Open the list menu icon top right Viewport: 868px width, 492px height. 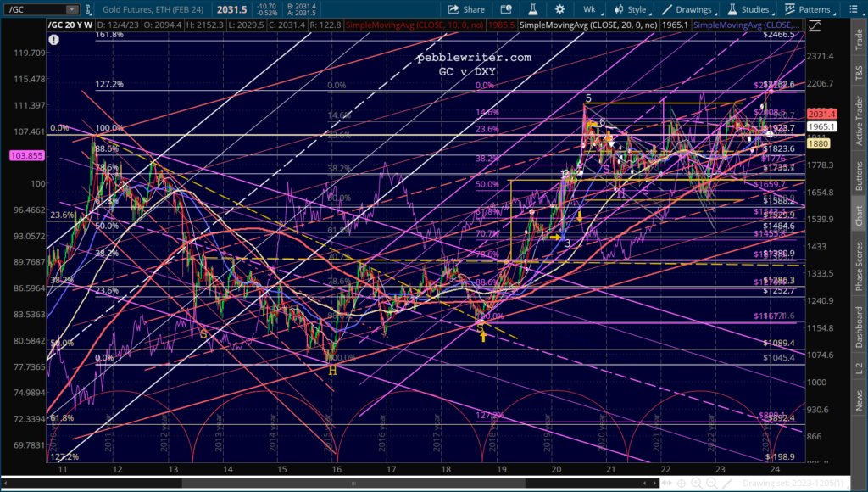854,9
